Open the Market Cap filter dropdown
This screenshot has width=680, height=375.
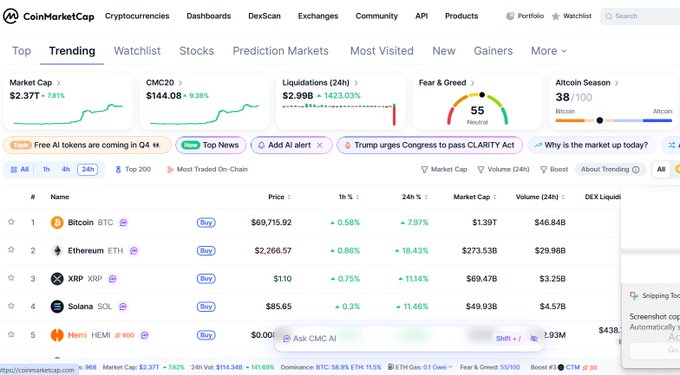point(444,170)
